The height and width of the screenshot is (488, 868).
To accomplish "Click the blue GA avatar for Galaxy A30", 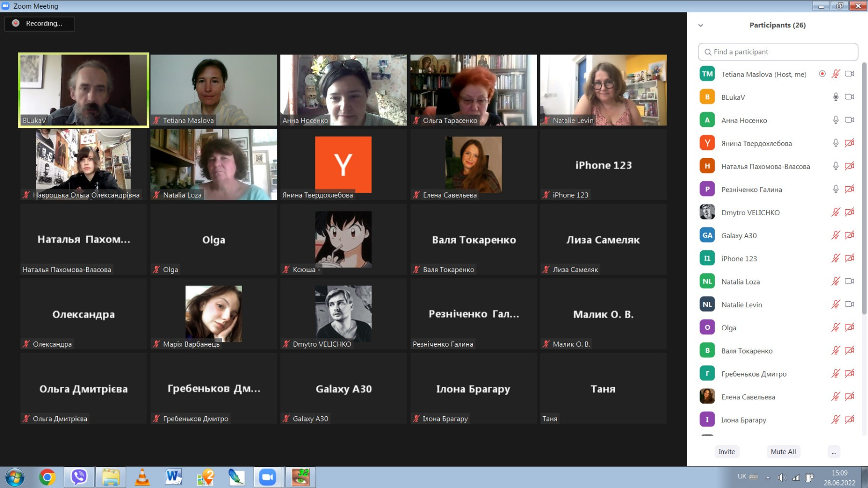I will (x=707, y=235).
